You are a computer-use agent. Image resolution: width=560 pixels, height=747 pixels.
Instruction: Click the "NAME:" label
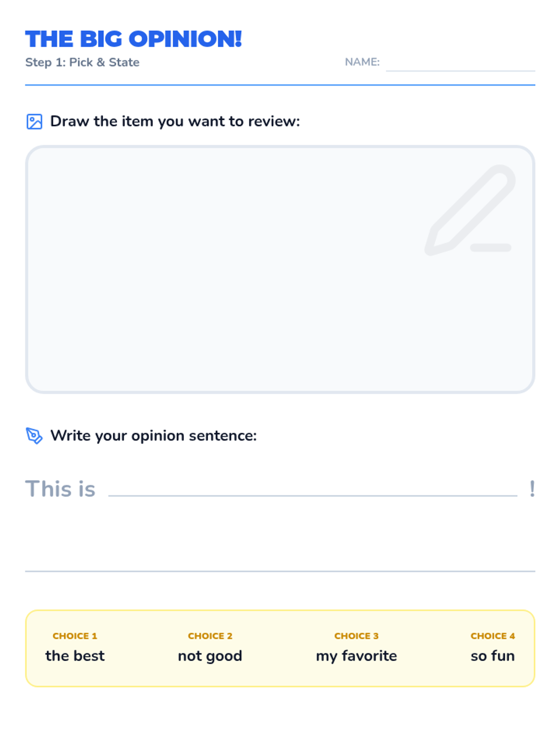click(362, 62)
